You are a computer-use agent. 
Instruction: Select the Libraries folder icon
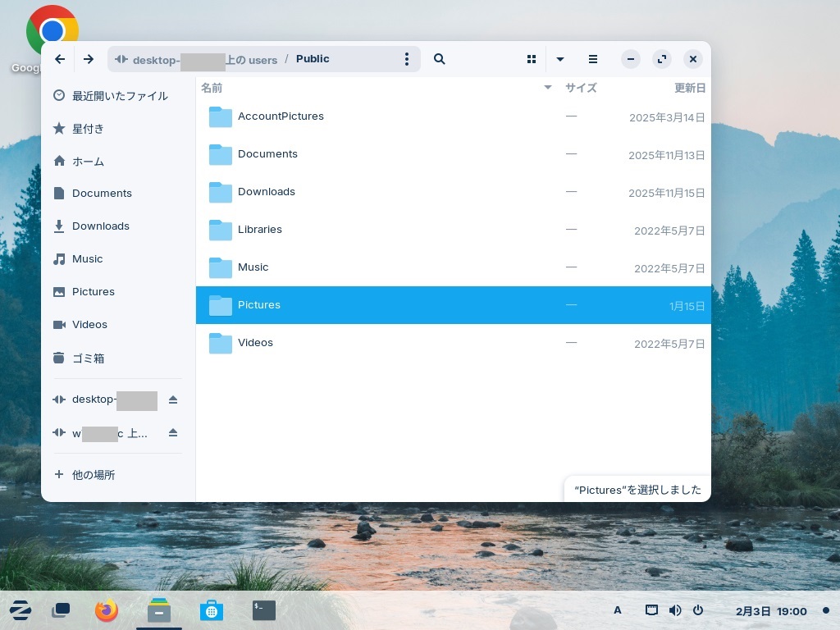pyautogui.click(x=220, y=230)
